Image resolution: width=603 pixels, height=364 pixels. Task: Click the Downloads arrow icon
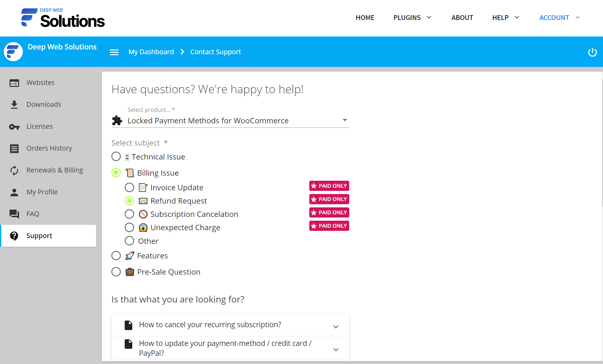point(14,105)
